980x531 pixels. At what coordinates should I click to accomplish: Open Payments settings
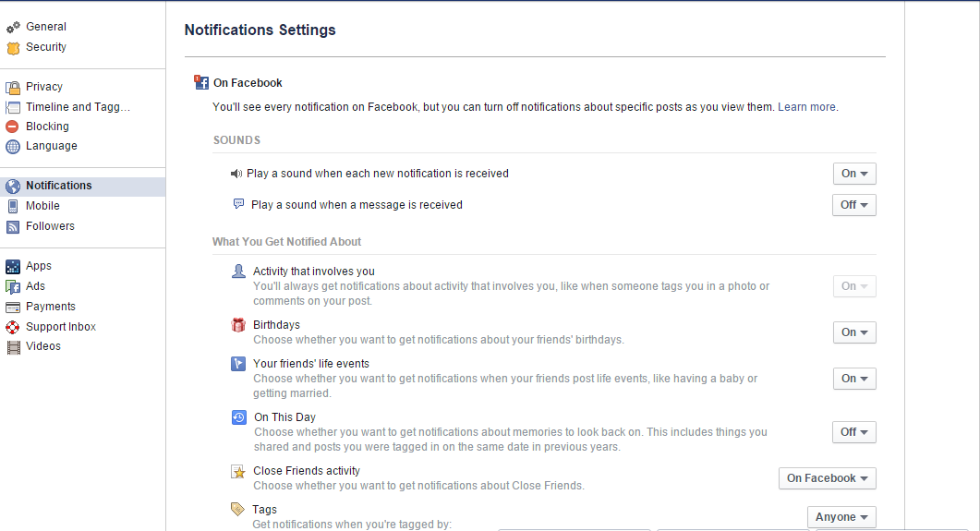click(x=51, y=307)
